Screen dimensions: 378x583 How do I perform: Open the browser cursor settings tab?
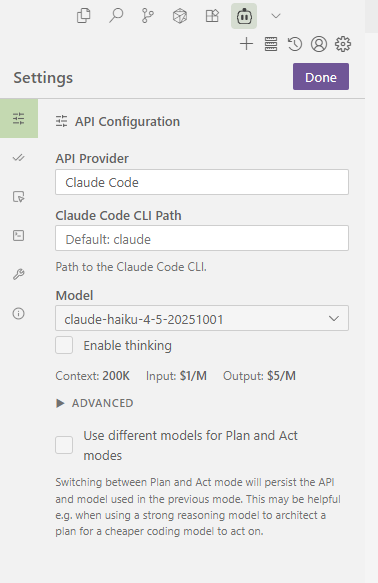click(19, 197)
